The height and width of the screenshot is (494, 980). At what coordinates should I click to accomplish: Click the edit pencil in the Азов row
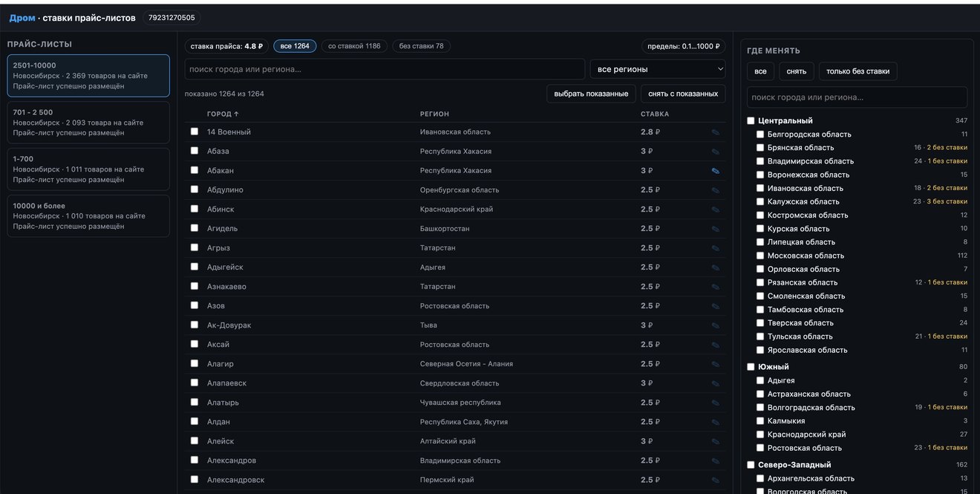pyautogui.click(x=716, y=306)
